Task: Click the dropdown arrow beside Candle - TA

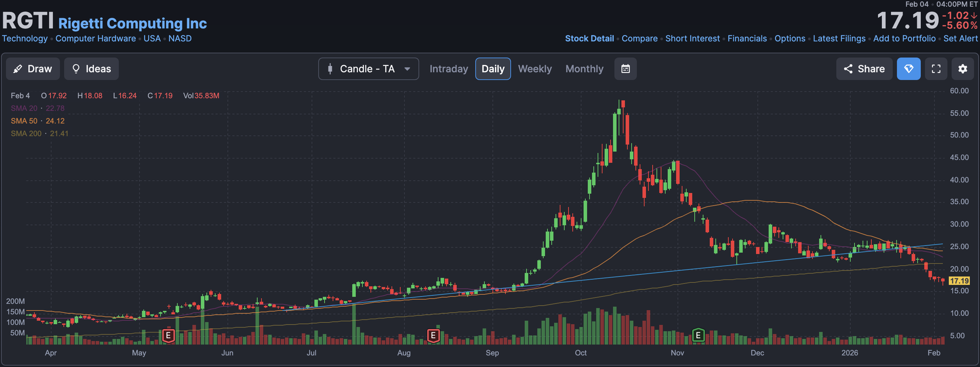Action: click(x=407, y=69)
